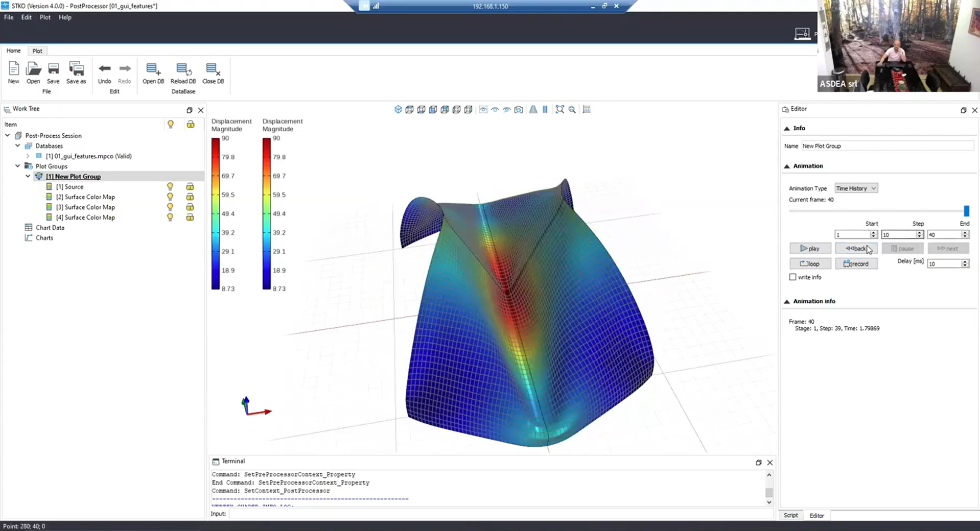Collapse the Plot Groups tree node
The image size is (980, 531).
[17, 166]
